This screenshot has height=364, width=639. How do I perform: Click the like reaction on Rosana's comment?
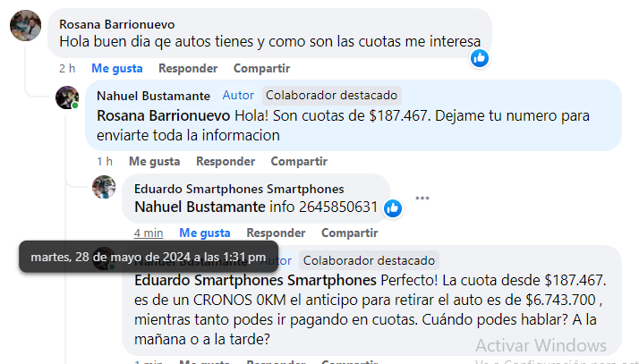(x=480, y=58)
